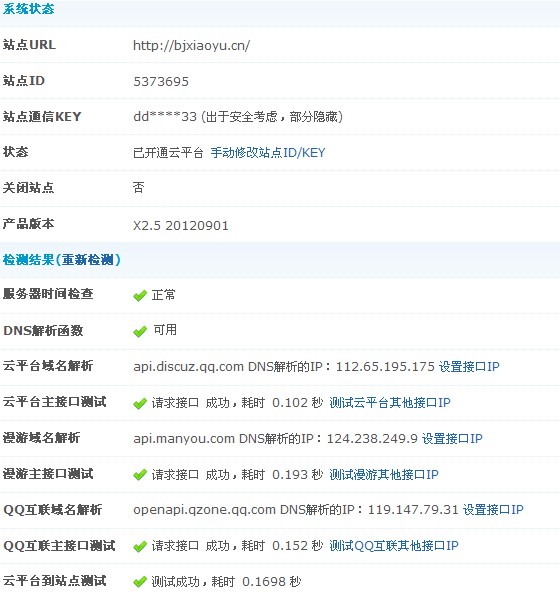
Task: Click the masked 站点通信KEY value
Action: 165,117
